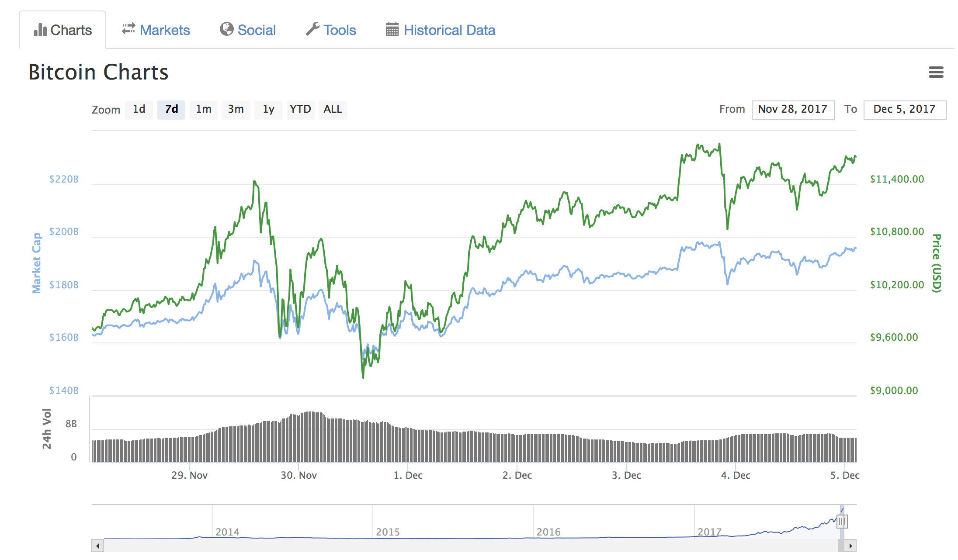Image resolution: width=958 pixels, height=560 pixels.
Task: Open the Tools tab
Action: [x=331, y=30]
